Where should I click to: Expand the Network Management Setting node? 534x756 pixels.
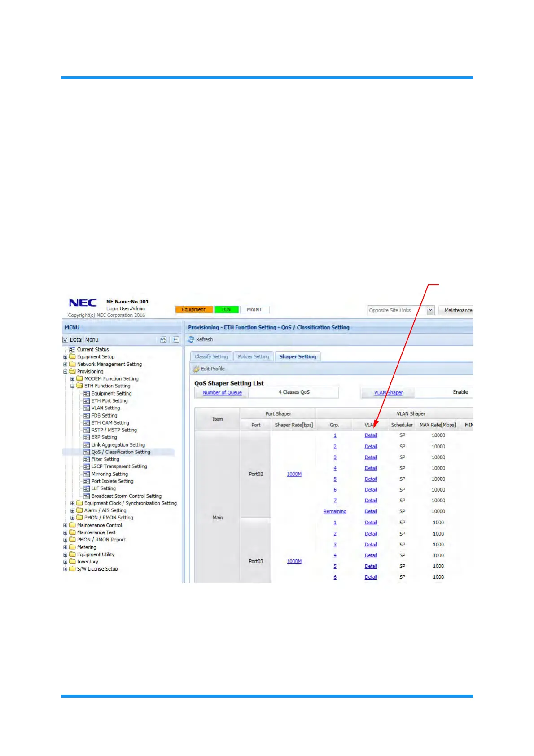click(65, 365)
